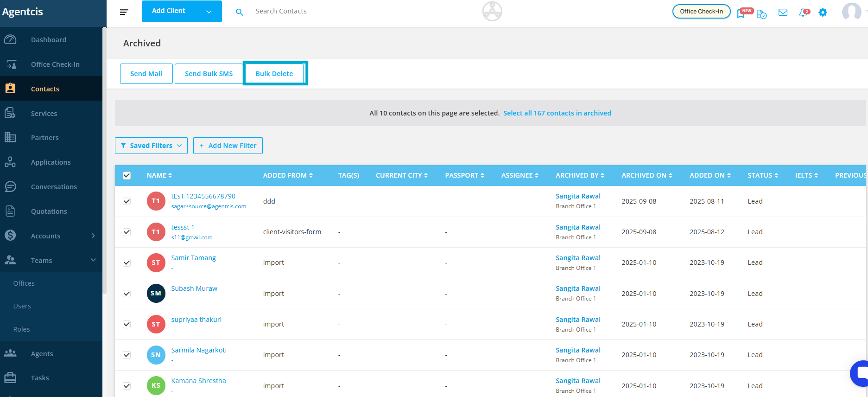Open the bookmark icon with NEW badge
The width and height of the screenshot is (868, 397).
(x=742, y=13)
